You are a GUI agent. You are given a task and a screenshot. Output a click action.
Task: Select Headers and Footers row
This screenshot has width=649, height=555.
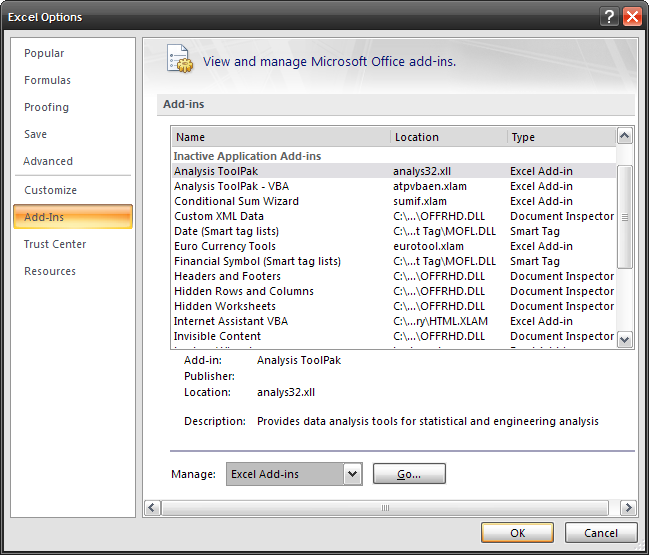394,276
